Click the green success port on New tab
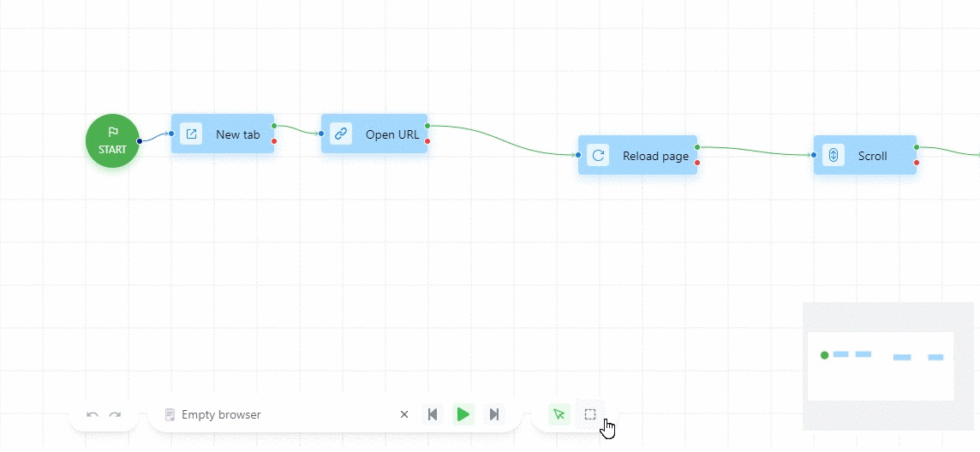The width and height of the screenshot is (980, 452). [x=274, y=126]
